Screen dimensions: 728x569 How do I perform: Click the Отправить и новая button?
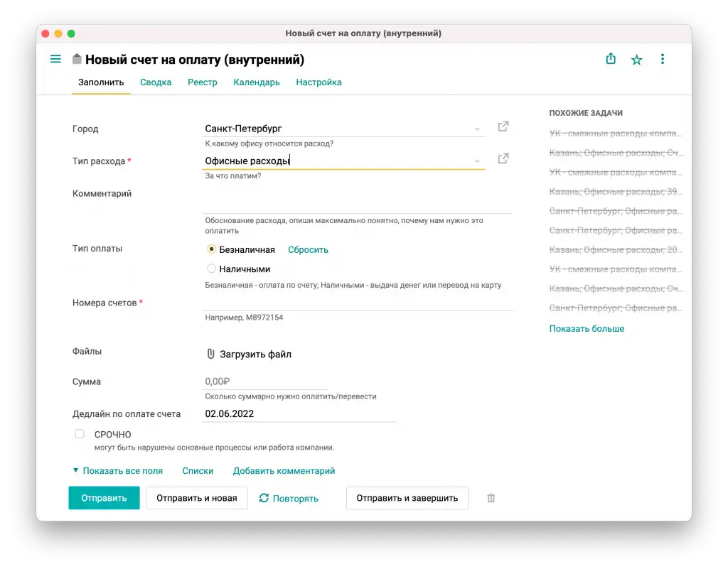tap(197, 498)
